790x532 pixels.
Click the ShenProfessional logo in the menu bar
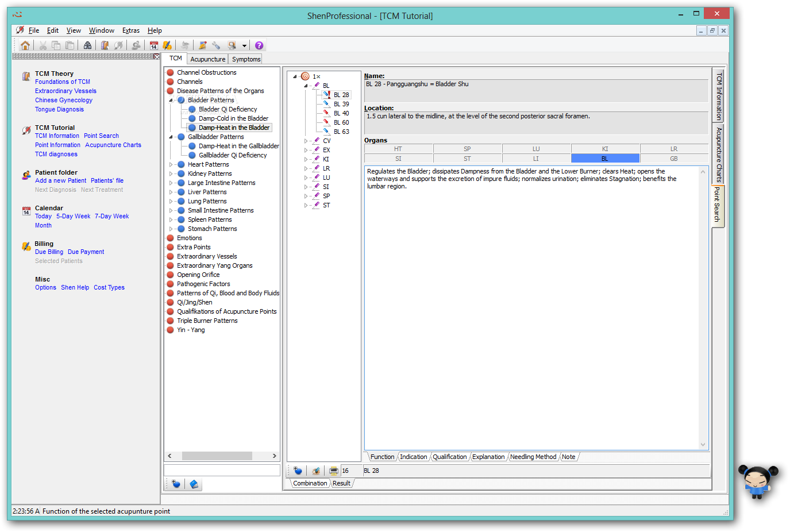point(20,30)
